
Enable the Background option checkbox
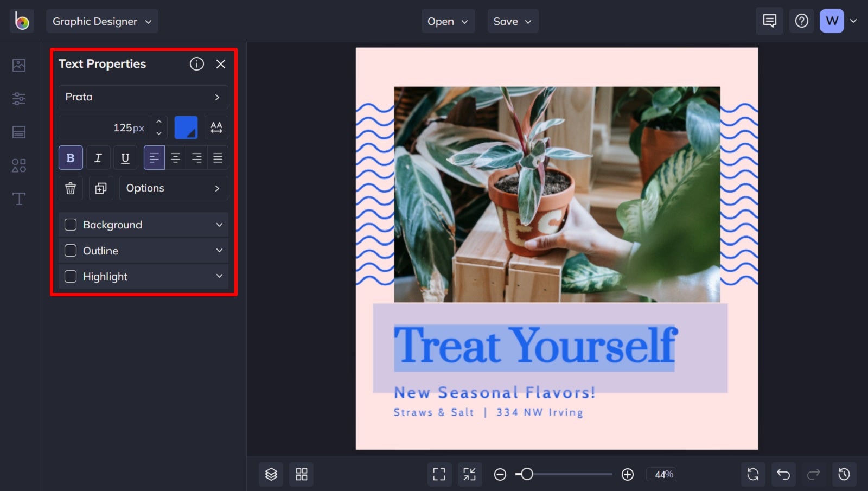(x=70, y=224)
